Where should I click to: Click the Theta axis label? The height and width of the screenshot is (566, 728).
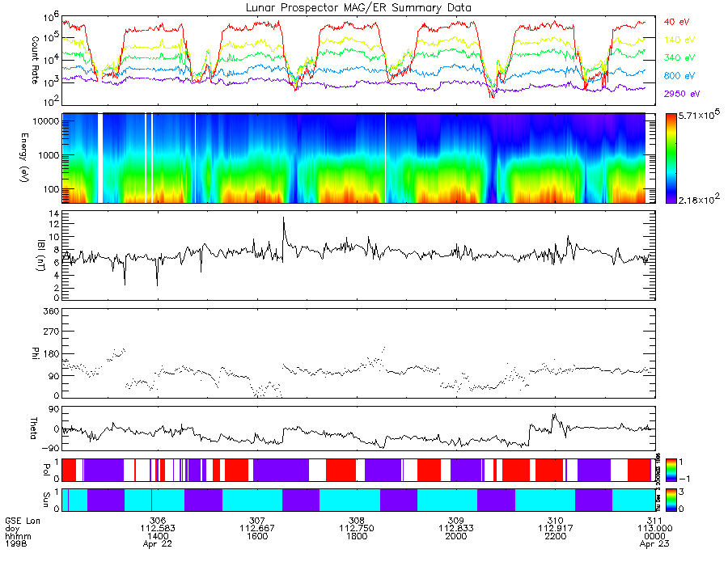pos(33,429)
